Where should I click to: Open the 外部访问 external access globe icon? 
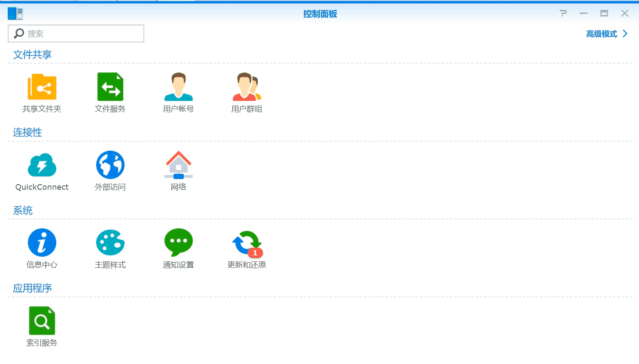[110, 165]
